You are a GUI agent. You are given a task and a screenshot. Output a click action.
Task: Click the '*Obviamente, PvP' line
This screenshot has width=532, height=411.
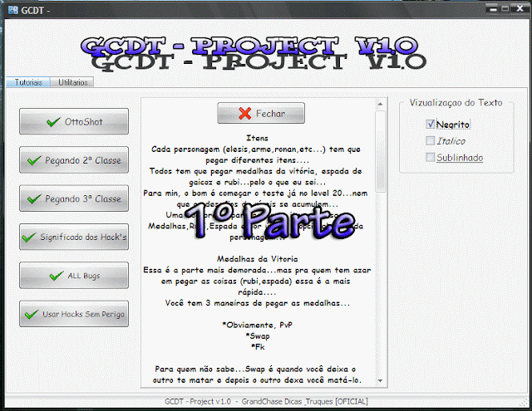257,325
